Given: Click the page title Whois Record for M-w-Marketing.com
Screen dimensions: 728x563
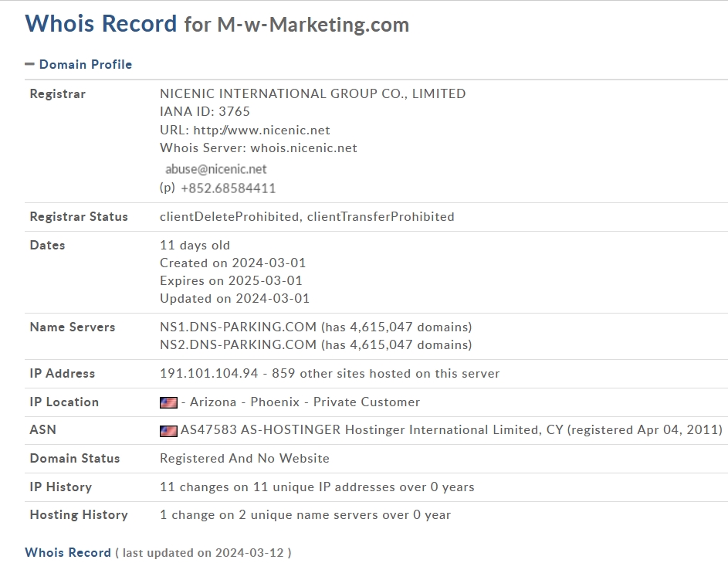Looking at the screenshot, I should point(217,24).
